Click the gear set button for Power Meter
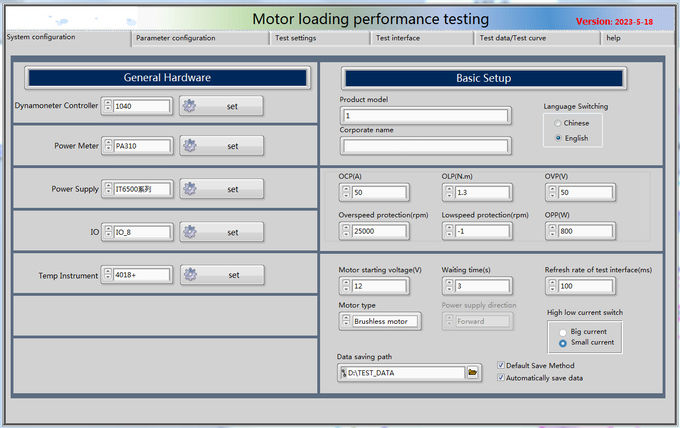 [221, 146]
